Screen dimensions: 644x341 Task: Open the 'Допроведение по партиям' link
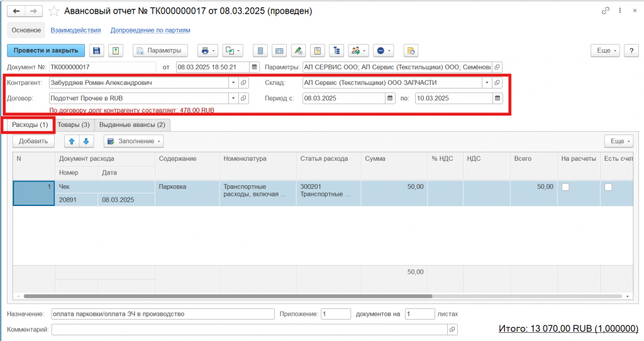[150, 30]
